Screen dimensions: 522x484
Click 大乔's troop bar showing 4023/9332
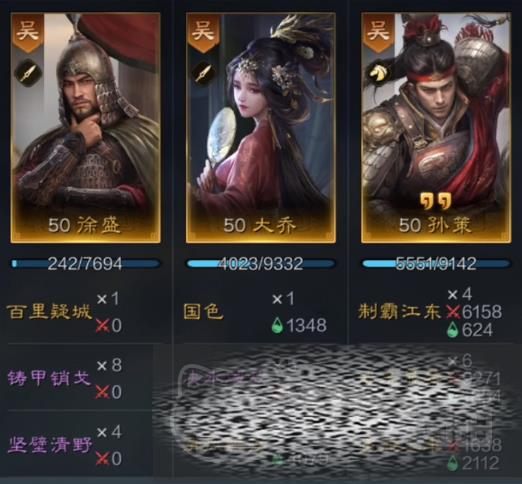click(261, 264)
